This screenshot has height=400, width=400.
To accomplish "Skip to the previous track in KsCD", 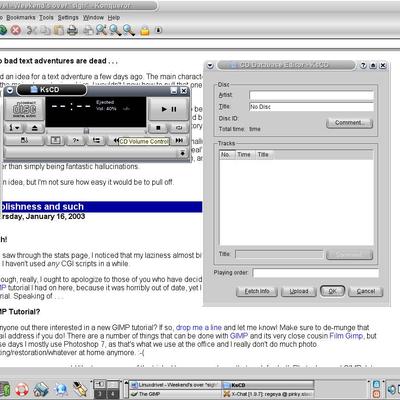I will click(x=116, y=140).
